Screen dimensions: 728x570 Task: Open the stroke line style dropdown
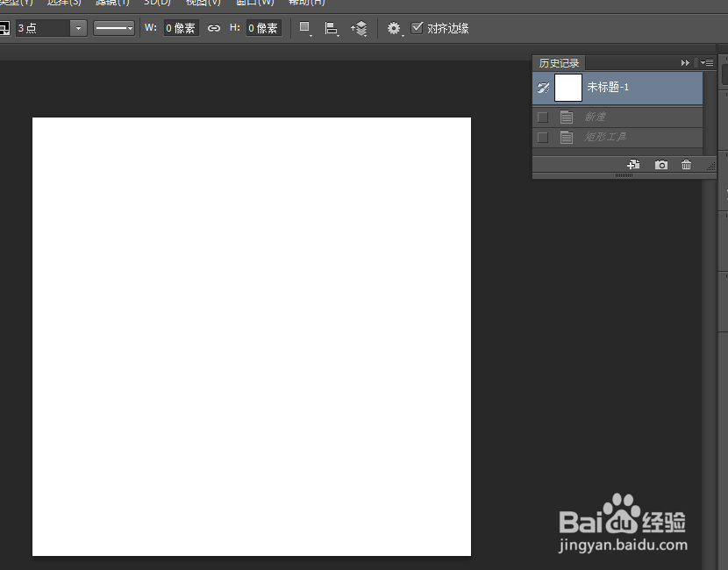(114, 28)
